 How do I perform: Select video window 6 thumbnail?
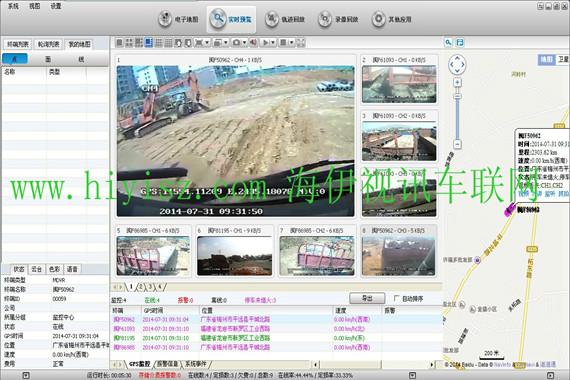[x=234, y=256]
